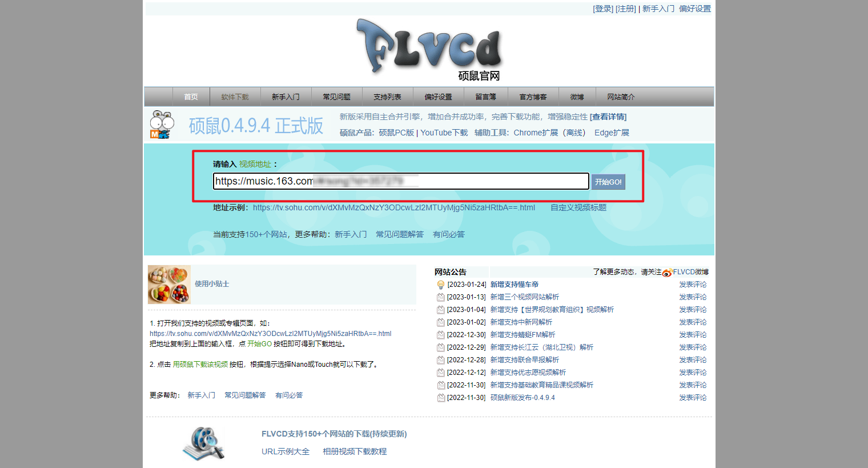Open 官方博客 navigation tab
Viewport: 868px width, 468px height.
(x=533, y=97)
